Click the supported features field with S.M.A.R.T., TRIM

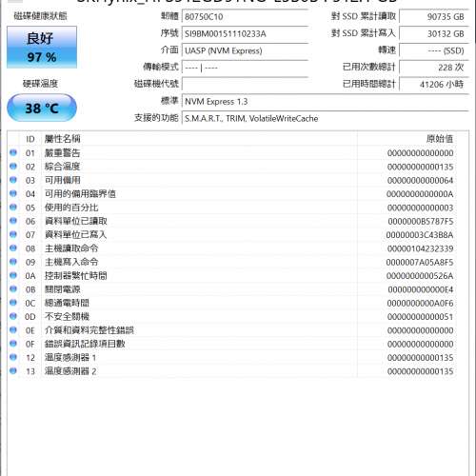click(326, 118)
